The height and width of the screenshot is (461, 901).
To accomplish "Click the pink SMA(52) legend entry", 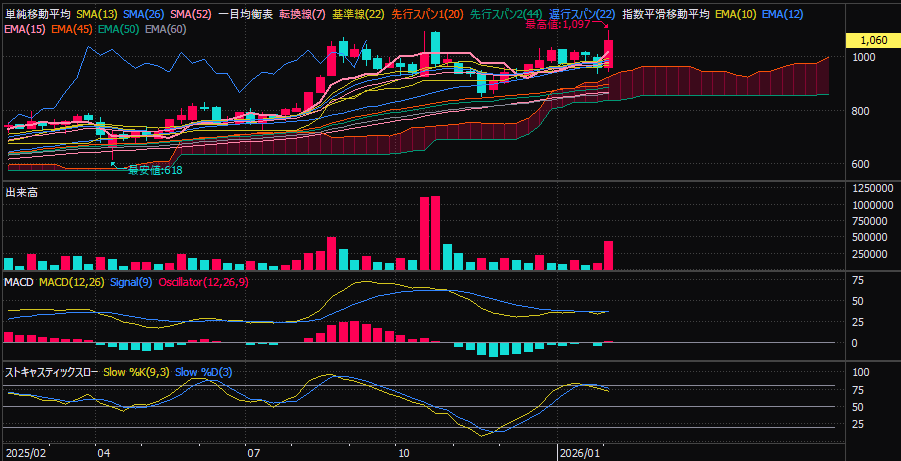I will (x=191, y=14).
